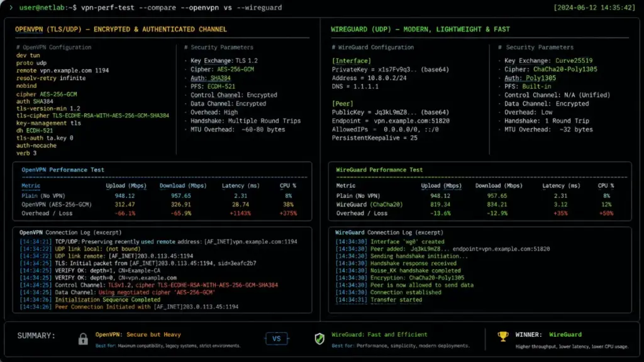This screenshot has width=644, height=362.
Task: Click the green shield icon beside WireGuard summary
Action: click(319, 339)
